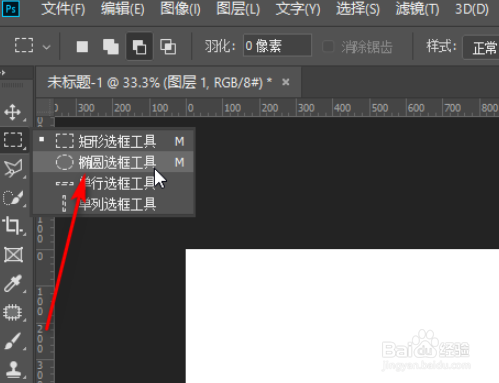The image size is (499, 383).
Task: Open the 文字(Y) menu
Action: (298, 9)
